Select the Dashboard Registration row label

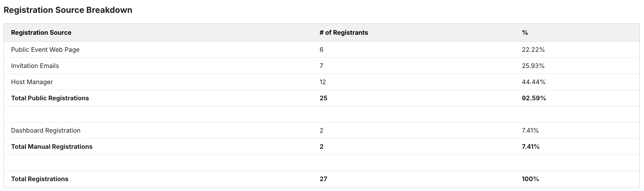coord(46,131)
